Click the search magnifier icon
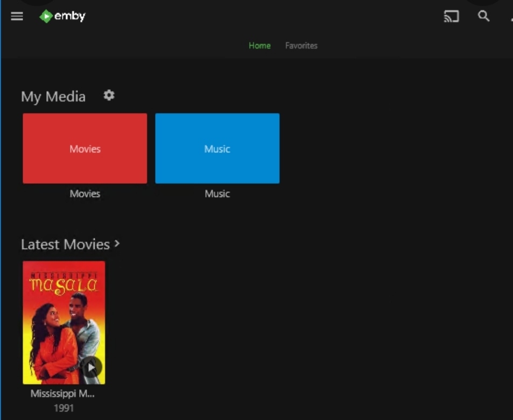Viewport: 513px width, 420px height. coord(484,16)
